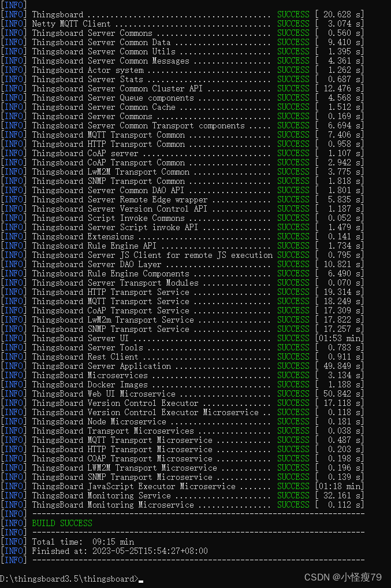Click 'ThingsBoard LWM2M Transport Microservice' line
Image resolution: width=391 pixels, height=588 pixels.
pyautogui.click(x=183, y=468)
